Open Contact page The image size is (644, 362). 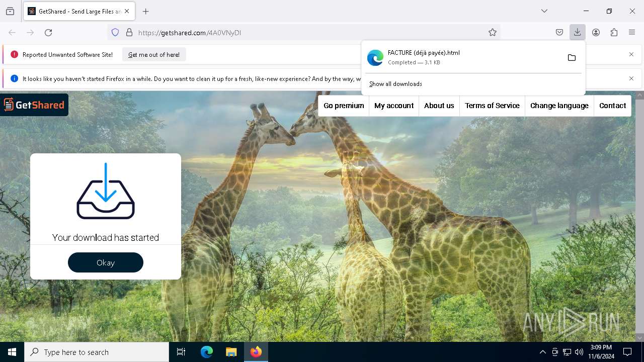click(613, 106)
